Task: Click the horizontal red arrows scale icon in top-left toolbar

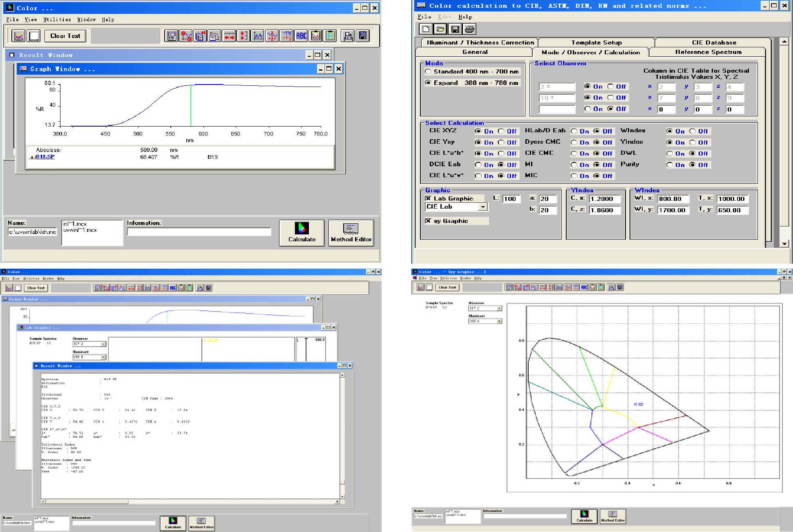Action: pyautogui.click(x=229, y=36)
